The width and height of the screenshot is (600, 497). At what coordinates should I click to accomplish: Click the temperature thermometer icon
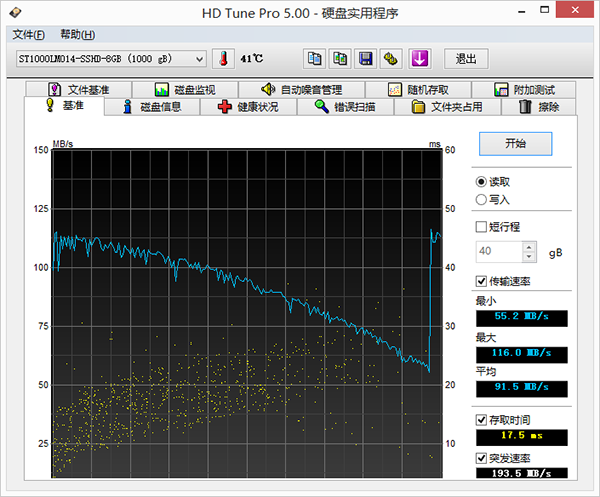point(223,59)
